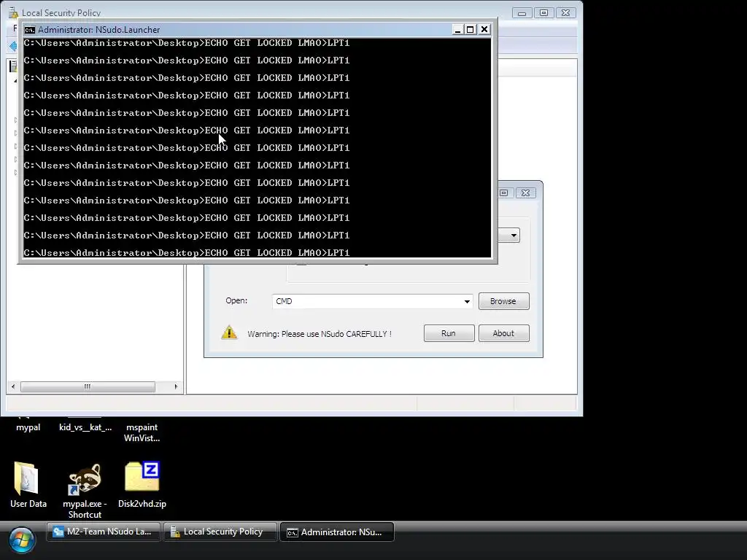
Task: Select the Disk2vhd.zip archive icon
Action: pyautogui.click(x=142, y=476)
